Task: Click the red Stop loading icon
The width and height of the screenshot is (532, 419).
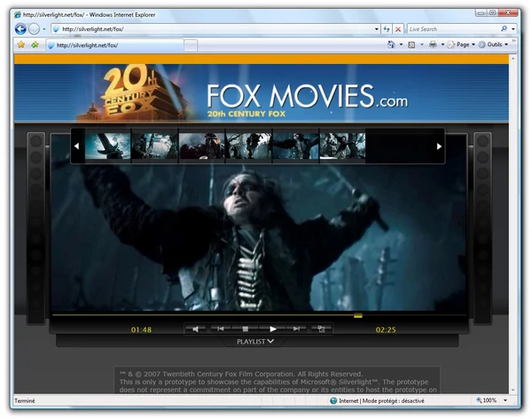Action: pyautogui.click(x=398, y=29)
